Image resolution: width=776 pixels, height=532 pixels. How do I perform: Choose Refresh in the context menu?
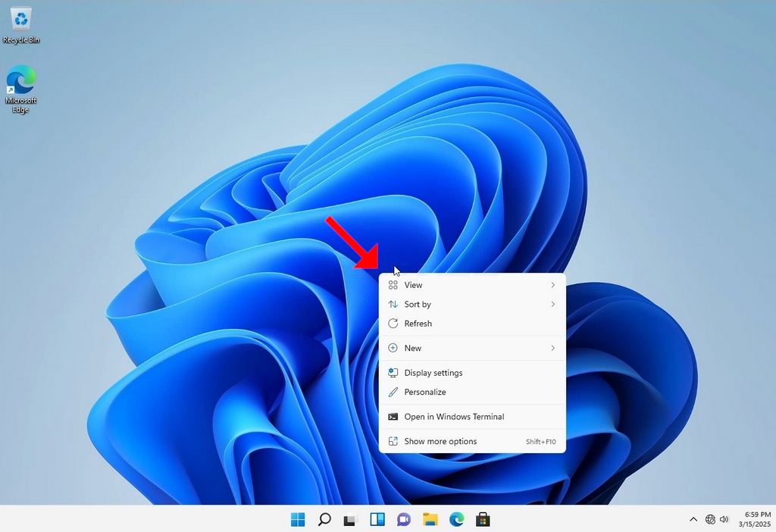[x=472, y=324]
